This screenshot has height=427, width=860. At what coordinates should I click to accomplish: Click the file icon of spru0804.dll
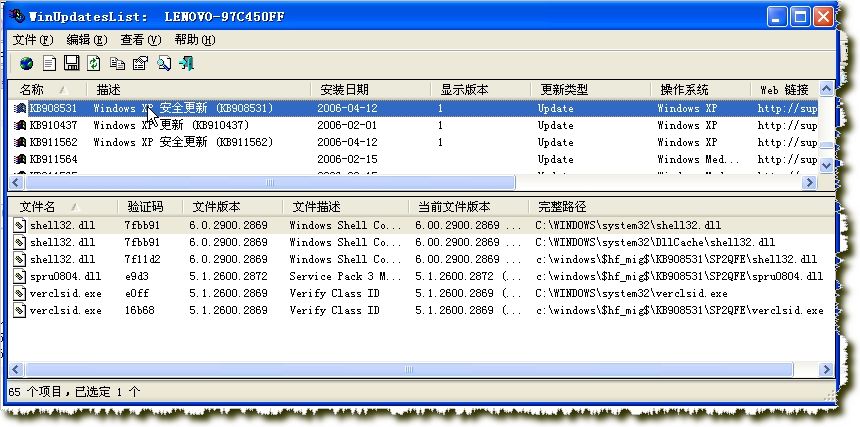(20, 276)
